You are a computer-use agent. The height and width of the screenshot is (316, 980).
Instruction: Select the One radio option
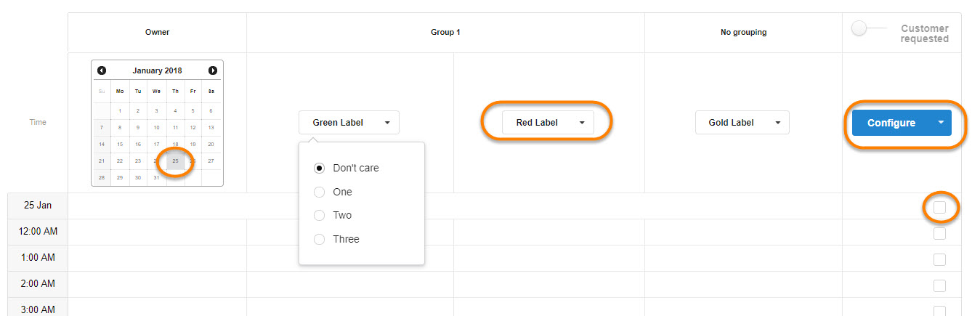[319, 192]
